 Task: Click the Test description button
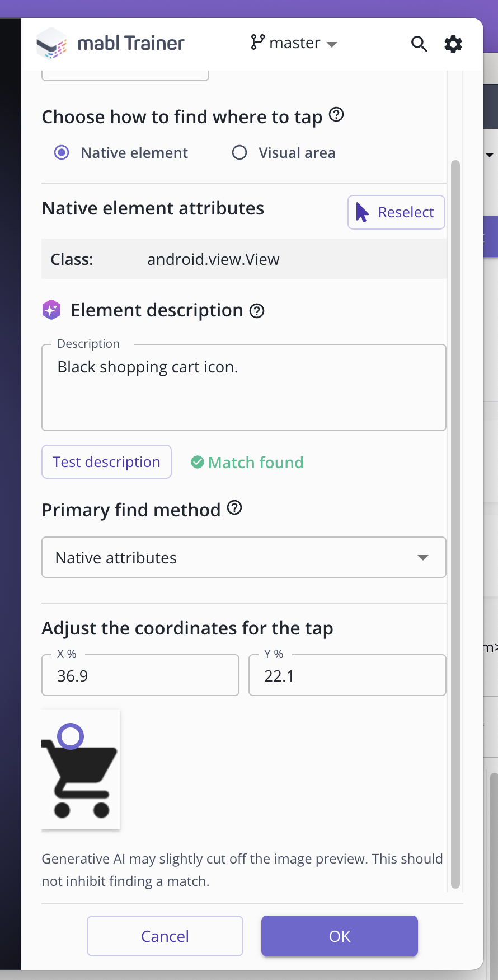coord(106,461)
